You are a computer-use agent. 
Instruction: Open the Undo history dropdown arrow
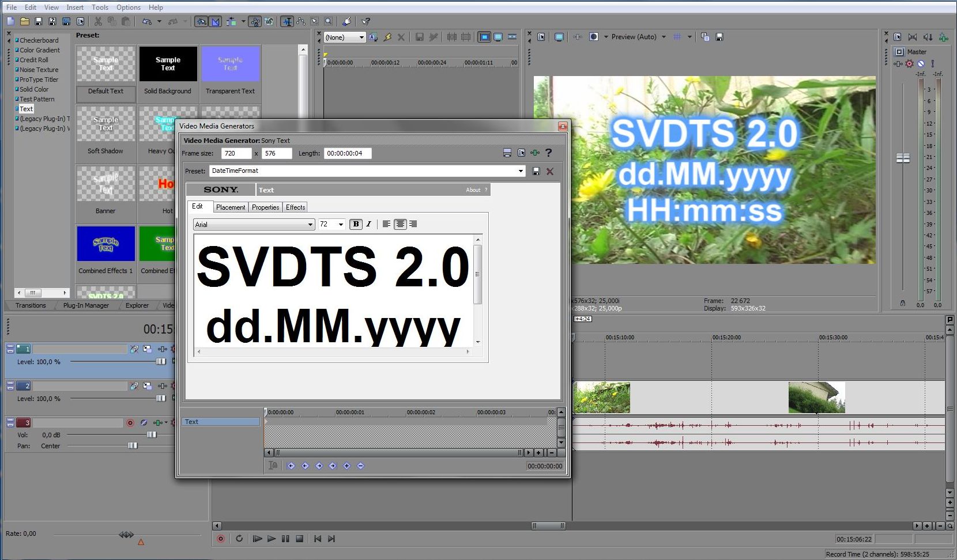tap(160, 21)
